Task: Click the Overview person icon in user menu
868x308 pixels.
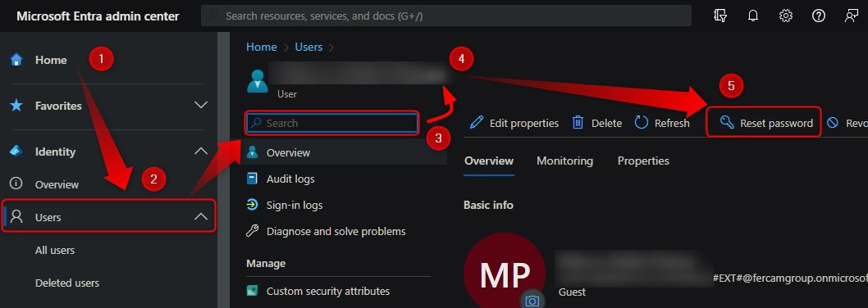Action: pyautogui.click(x=252, y=152)
